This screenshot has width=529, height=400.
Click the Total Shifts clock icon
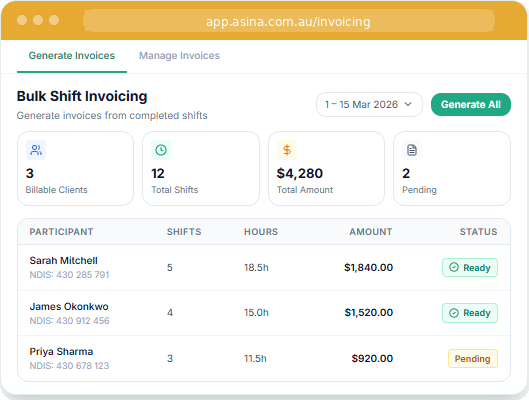point(161,150)
